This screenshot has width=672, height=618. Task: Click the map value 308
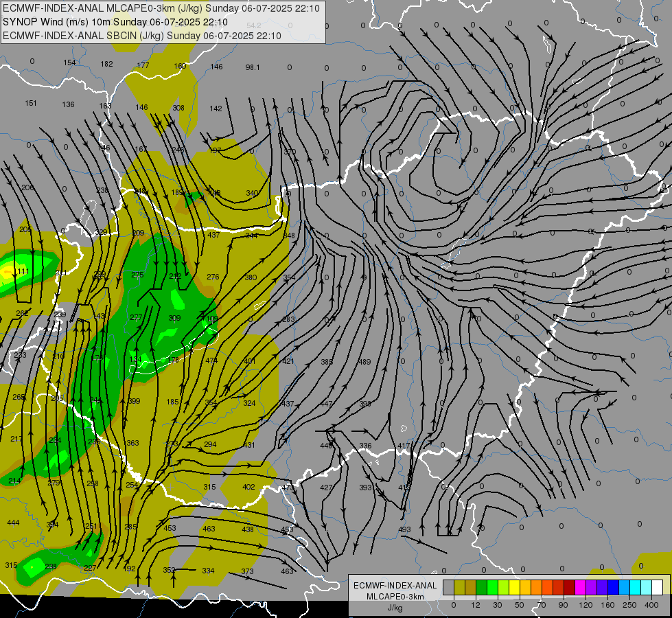click(x=178, y=108)
